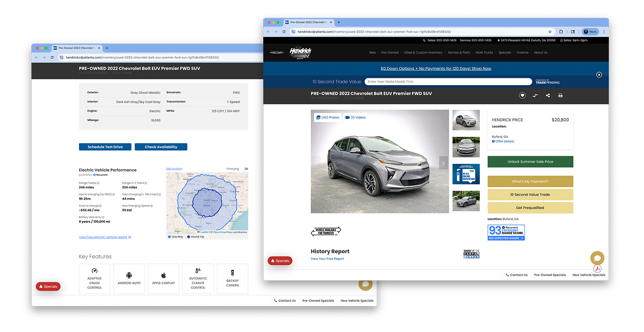Bookmark page with the star in the front window

(x=550, y=32)
